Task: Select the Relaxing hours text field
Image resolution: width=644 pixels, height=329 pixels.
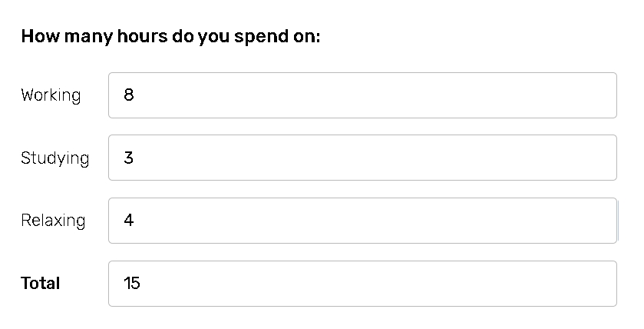Action: pos(362,221)
